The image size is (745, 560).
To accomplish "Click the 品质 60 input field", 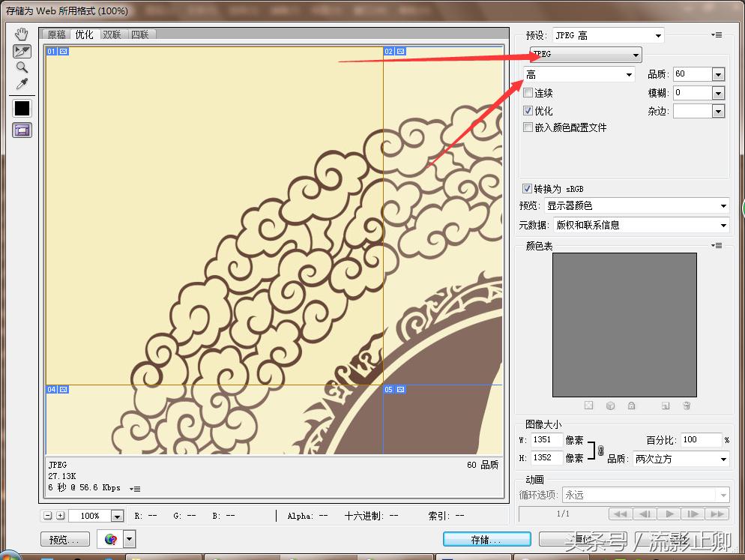I will [693, 74].
